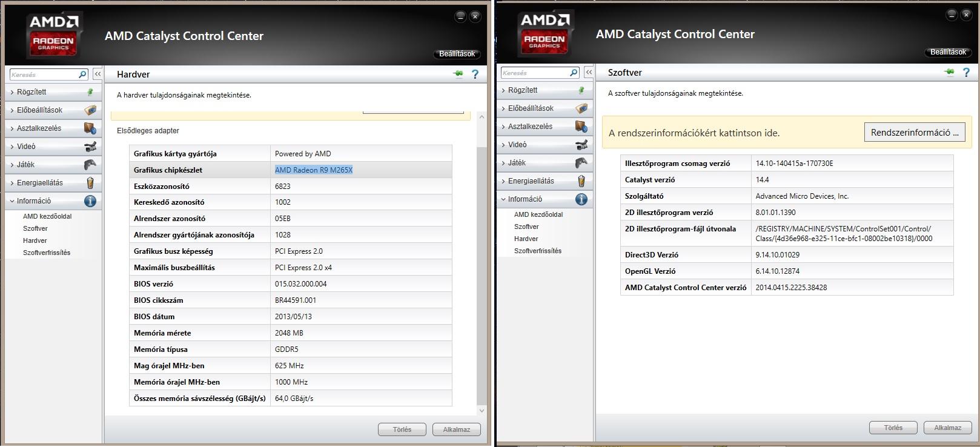Click the Hardver page vertical scrollbar thumb

(x=482, y=276)
